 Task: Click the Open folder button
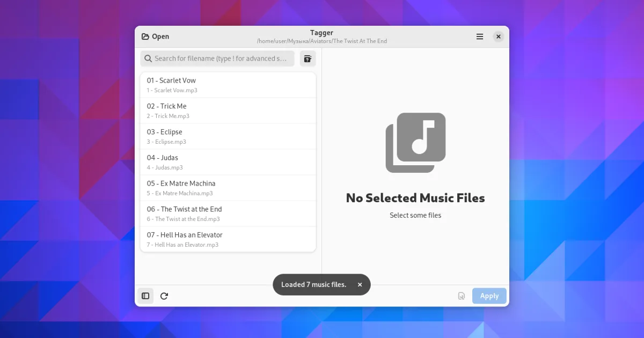155,36
